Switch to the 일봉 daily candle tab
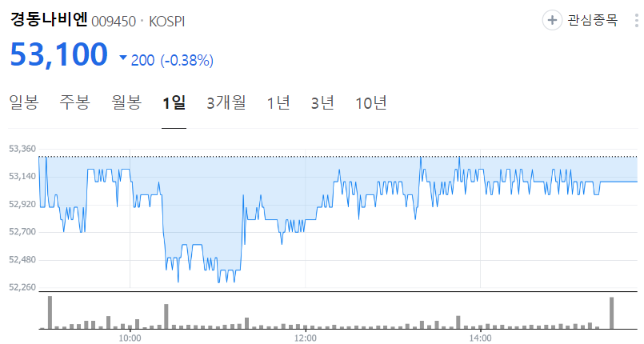The image size is (644, 344). tap(23, 102)
